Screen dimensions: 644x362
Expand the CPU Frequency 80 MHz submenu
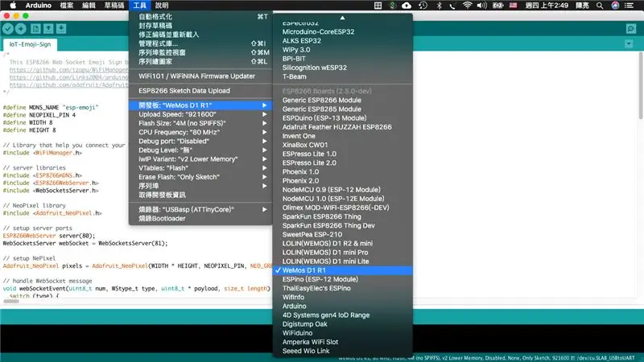tap(200, 132)
